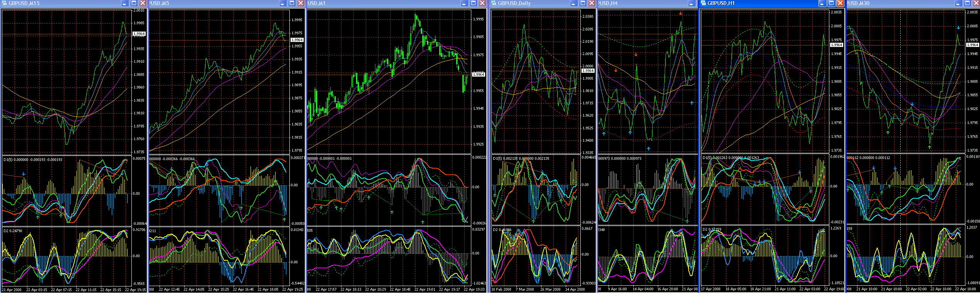Click the 18 Feb 2008 date label
980x293 pixels.
[x=501, y=289]
